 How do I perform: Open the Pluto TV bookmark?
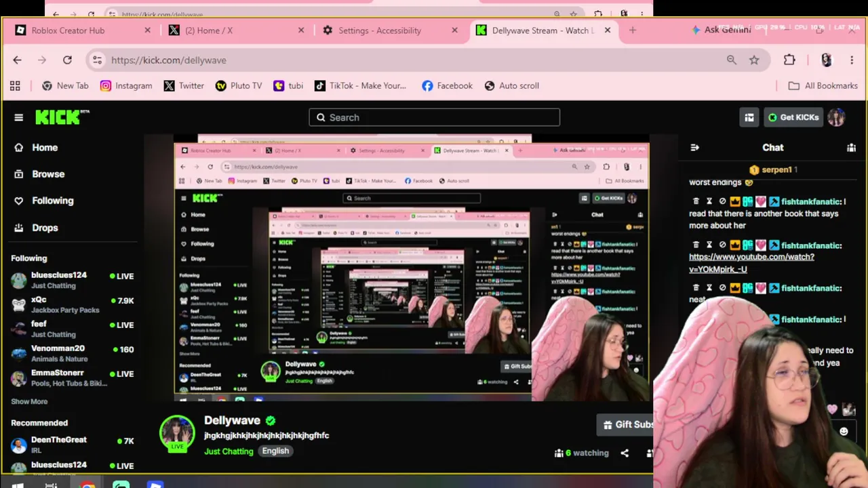(x=239, y=85)
